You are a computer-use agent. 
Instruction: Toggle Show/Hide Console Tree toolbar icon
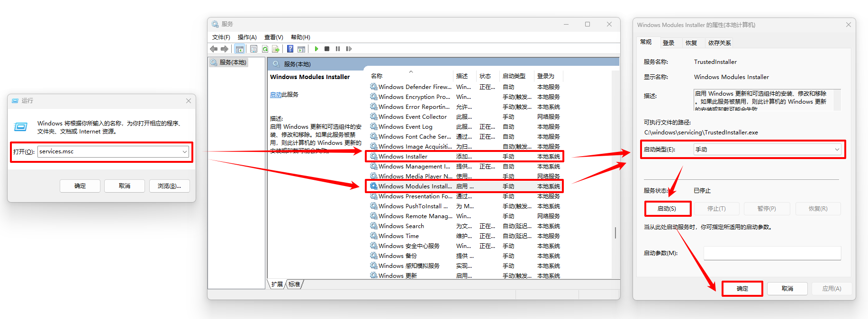tap(240, 49)
